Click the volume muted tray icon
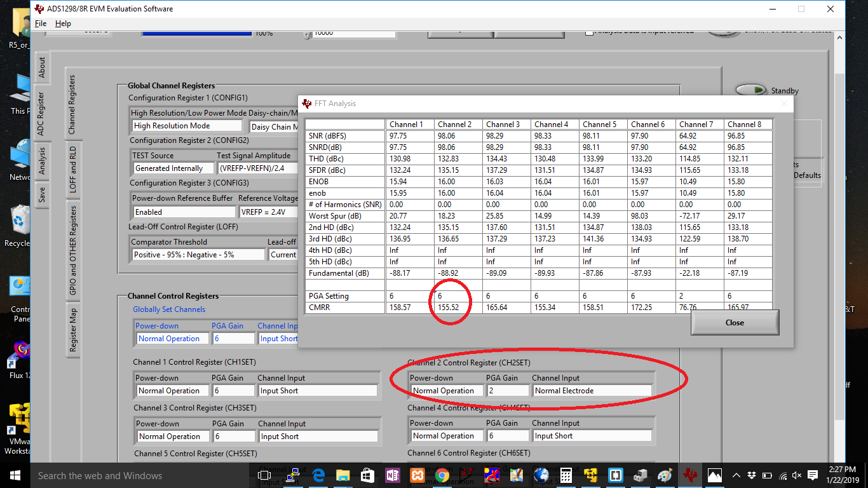The image size is (868, 488). (797, 475)
